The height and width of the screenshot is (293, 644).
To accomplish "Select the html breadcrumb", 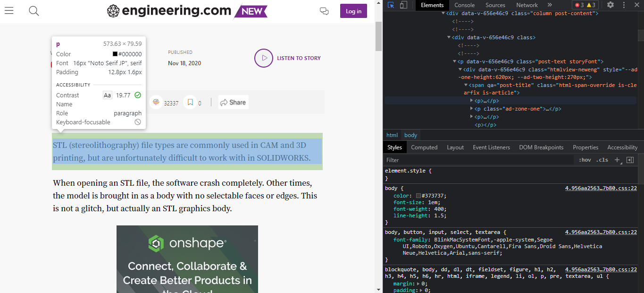I will click(x=392, y=135).
